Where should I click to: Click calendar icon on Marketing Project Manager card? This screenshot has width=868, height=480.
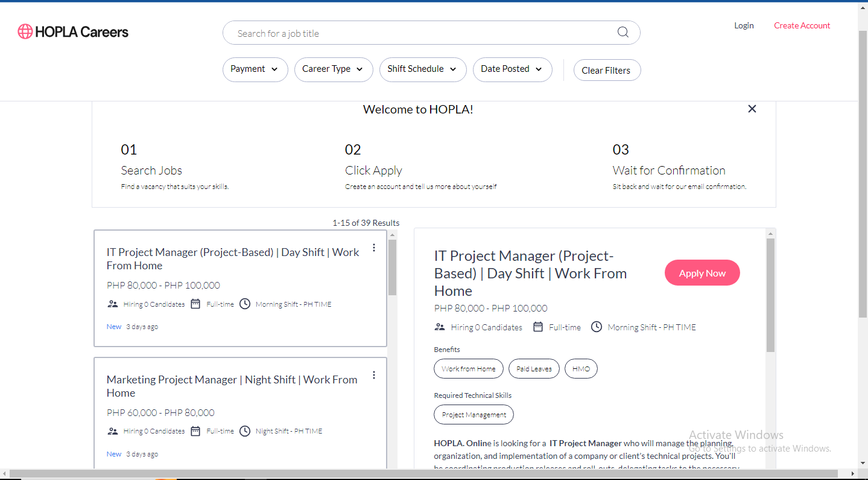tap(195, 431)
